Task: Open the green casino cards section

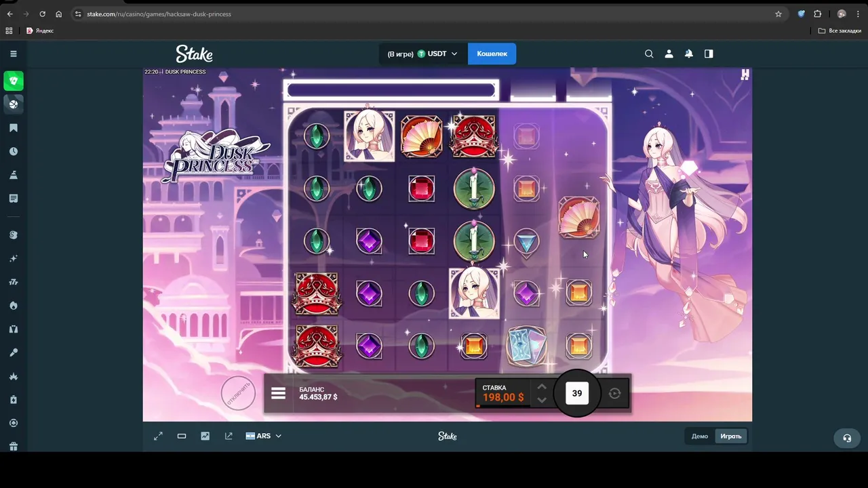Action: click(13, 81)
